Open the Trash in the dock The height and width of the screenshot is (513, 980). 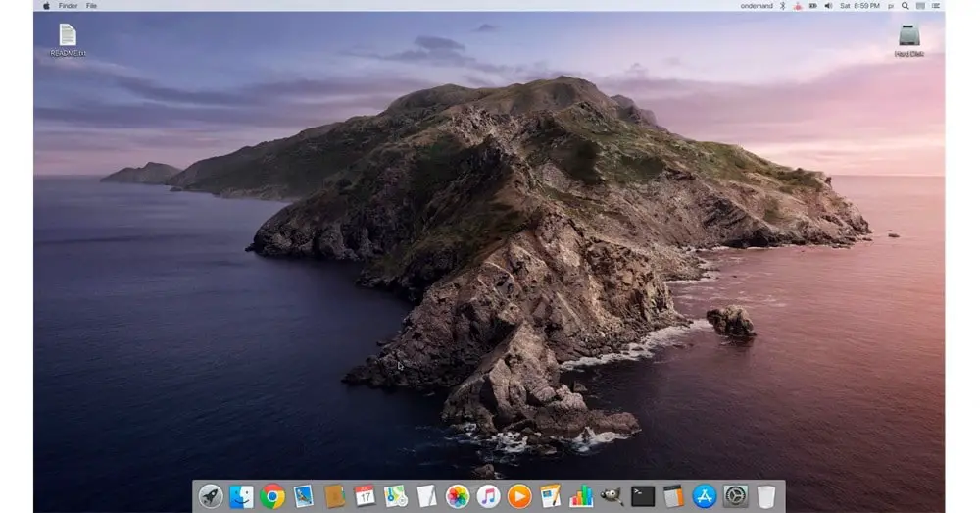pyautogui.click(x=766, y=496)
